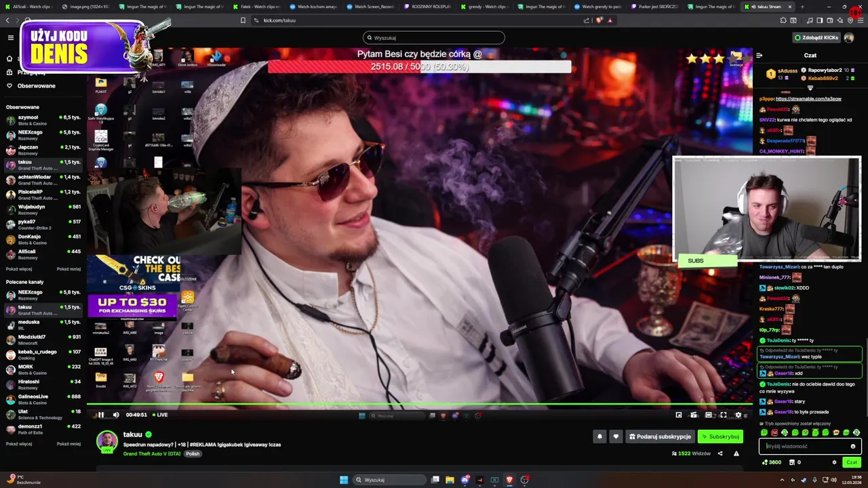This screenshot has height=488, width=868.
Task: Open channel points 3600 balance
Action: (772, 462)
